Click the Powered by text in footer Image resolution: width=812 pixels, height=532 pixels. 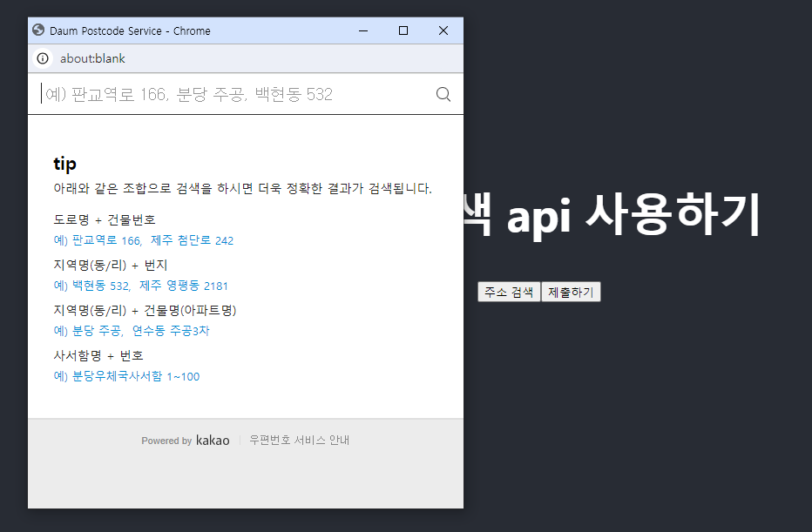tap(166, 441)
